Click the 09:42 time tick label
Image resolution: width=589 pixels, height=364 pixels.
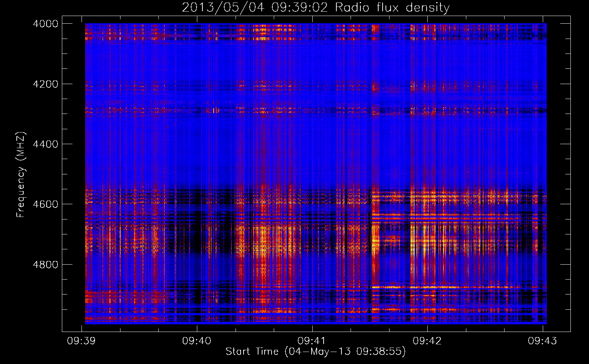pos(427,341)
